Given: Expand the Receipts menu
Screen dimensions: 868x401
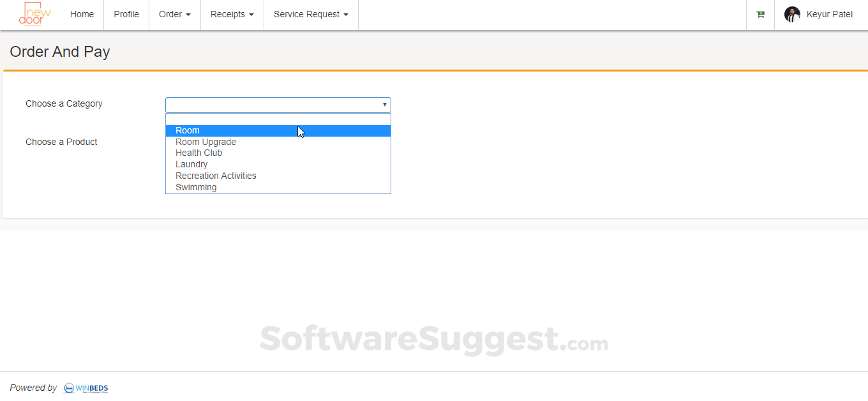Looking at the screenshot, I should tap(232, 14).
